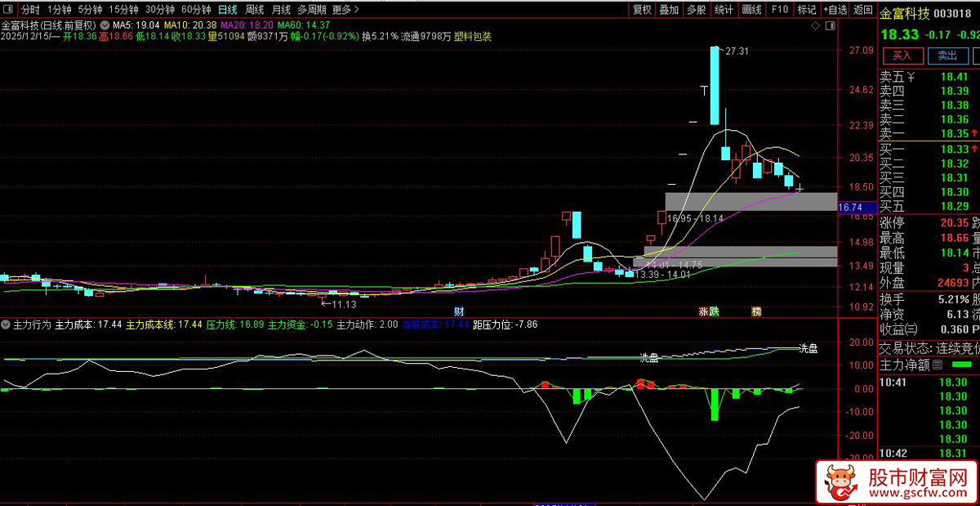Click the 卖出 sell button
Viewport: 980px width, 506px height.
coord(947,56)
